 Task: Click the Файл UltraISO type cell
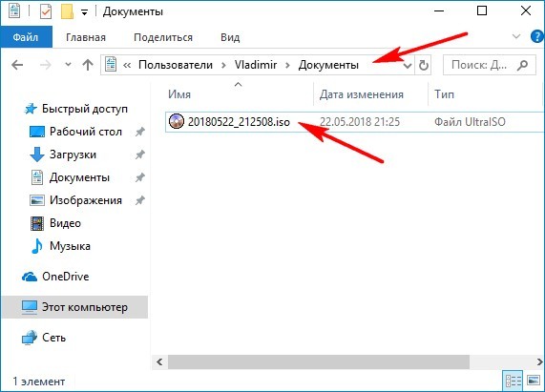click(x=470, y=122)
